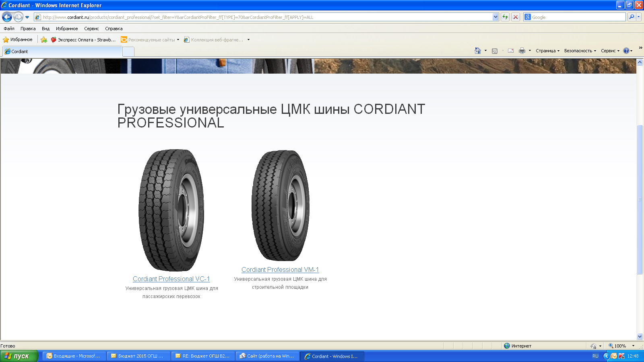This screenshot has height=362, width=644.
Task: Select the Cordiant browser tab
Action: coord(62,51)
